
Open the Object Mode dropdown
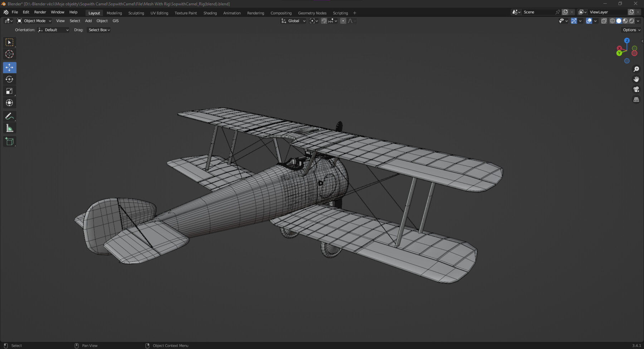pyautogui.click(x=34, y=21)
